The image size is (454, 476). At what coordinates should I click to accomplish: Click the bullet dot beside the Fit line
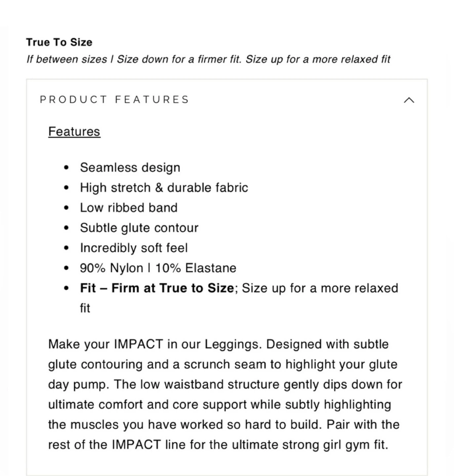(x=67, y=288)
